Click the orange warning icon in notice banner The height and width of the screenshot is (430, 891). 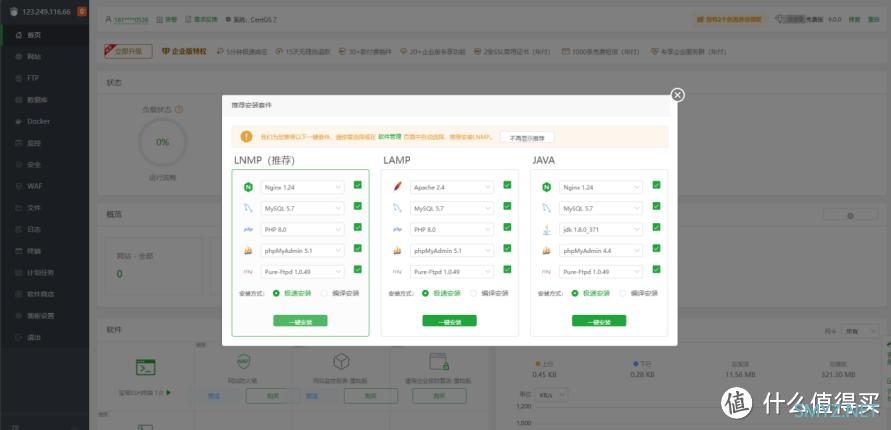246,137
